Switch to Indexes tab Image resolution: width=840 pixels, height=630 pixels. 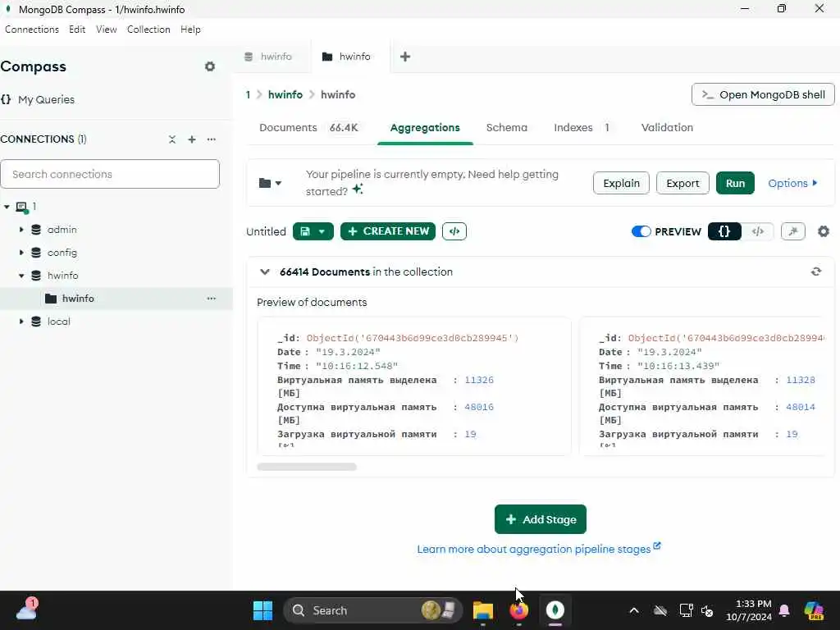point(582,127)
